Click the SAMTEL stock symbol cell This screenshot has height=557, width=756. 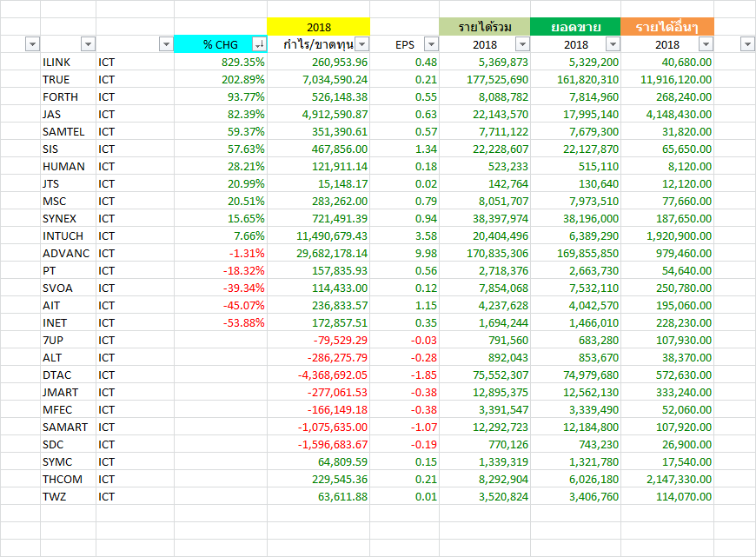[68, 132]
